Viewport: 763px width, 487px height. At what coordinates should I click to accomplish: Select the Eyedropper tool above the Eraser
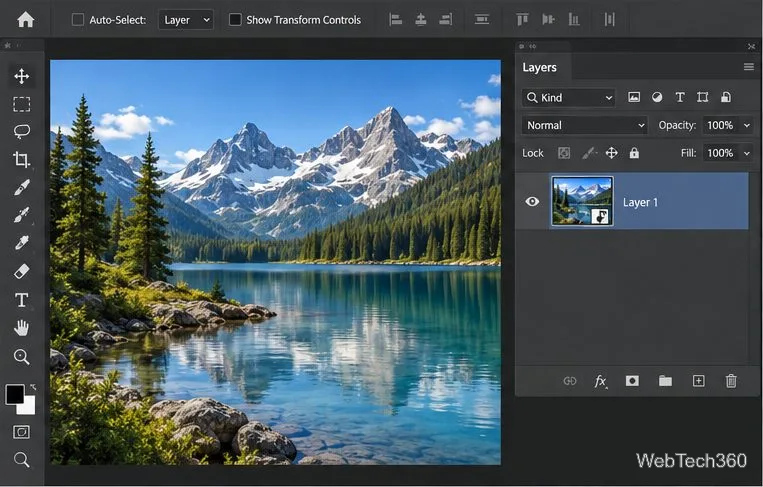[22, 242]
